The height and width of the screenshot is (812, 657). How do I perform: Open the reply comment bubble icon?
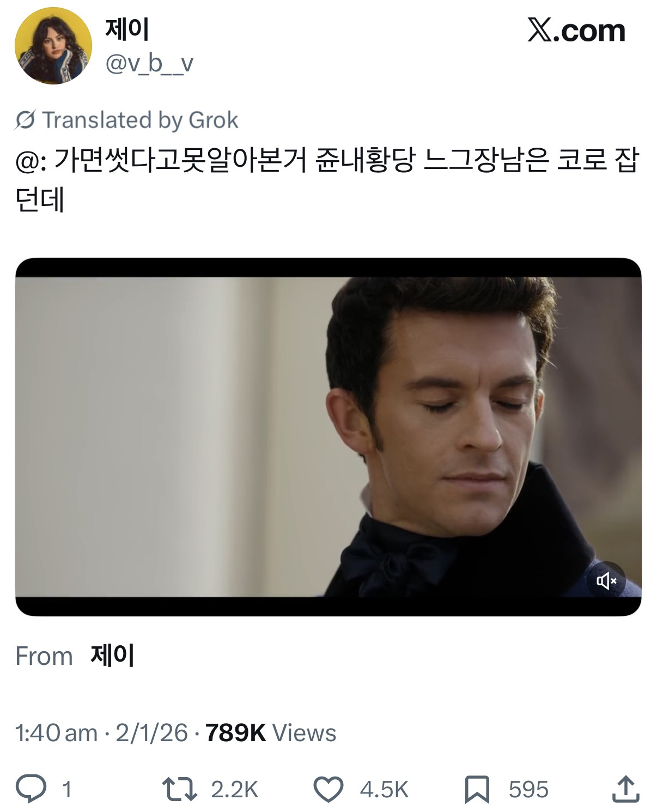31,789
